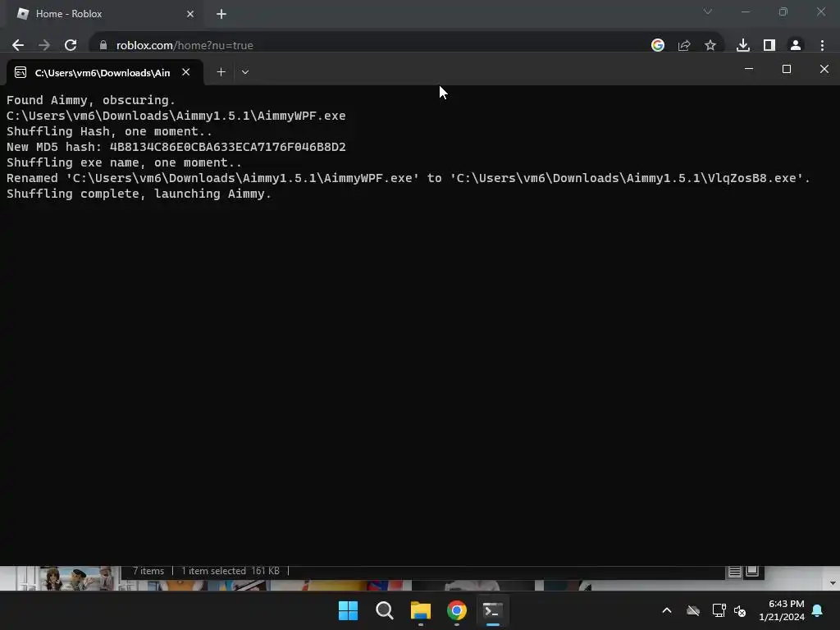Show hidden tray icons

coord(667,610)
